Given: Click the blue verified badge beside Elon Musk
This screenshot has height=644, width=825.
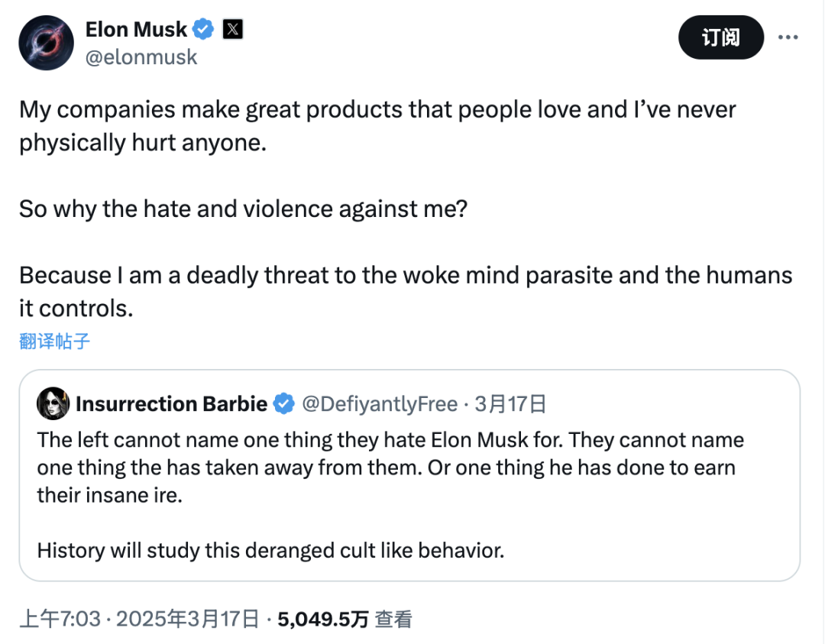Looking at the screenshot, I should coord(203,29).
